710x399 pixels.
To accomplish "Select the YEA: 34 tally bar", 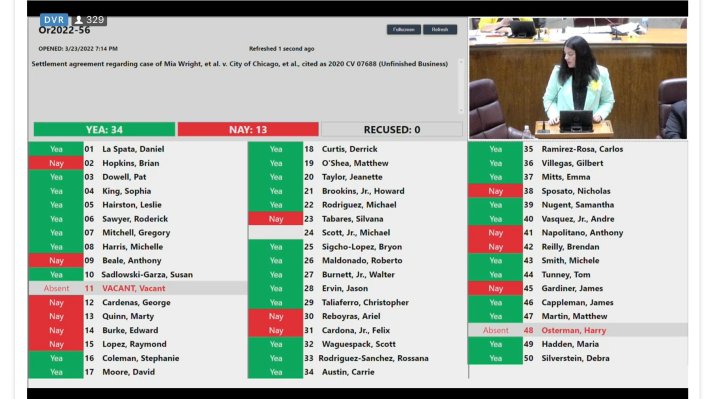I will [x=104, y=130].
